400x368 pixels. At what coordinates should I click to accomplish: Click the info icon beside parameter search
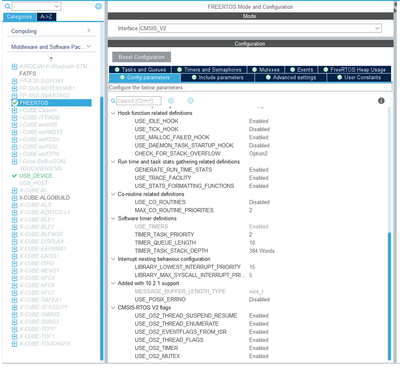[381, 101]
